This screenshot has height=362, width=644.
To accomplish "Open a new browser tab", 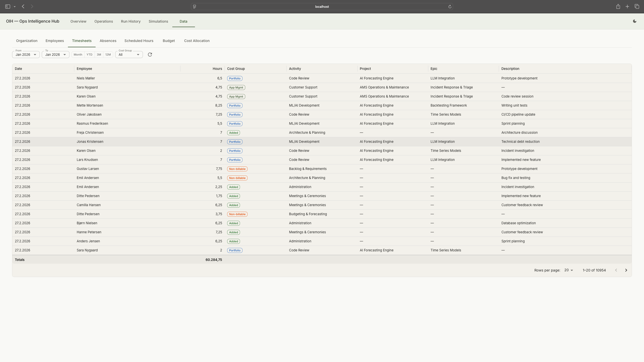I will 627,6.
